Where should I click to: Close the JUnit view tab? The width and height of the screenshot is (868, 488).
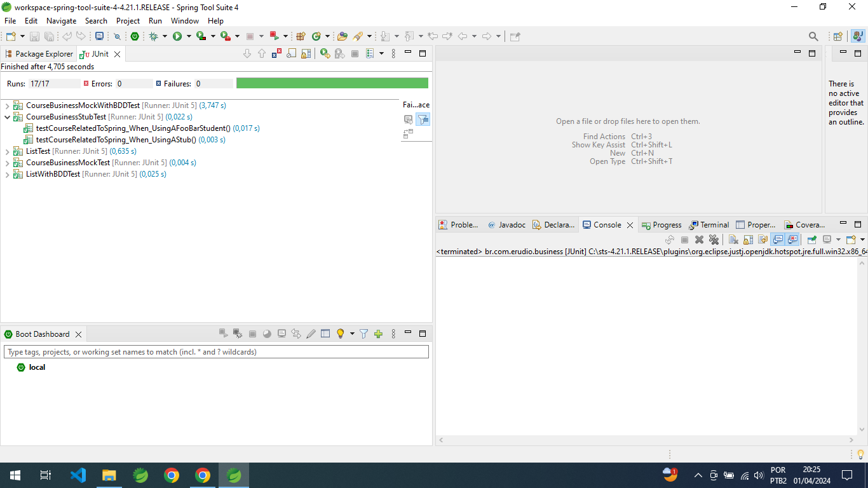[x=118, y=55]
